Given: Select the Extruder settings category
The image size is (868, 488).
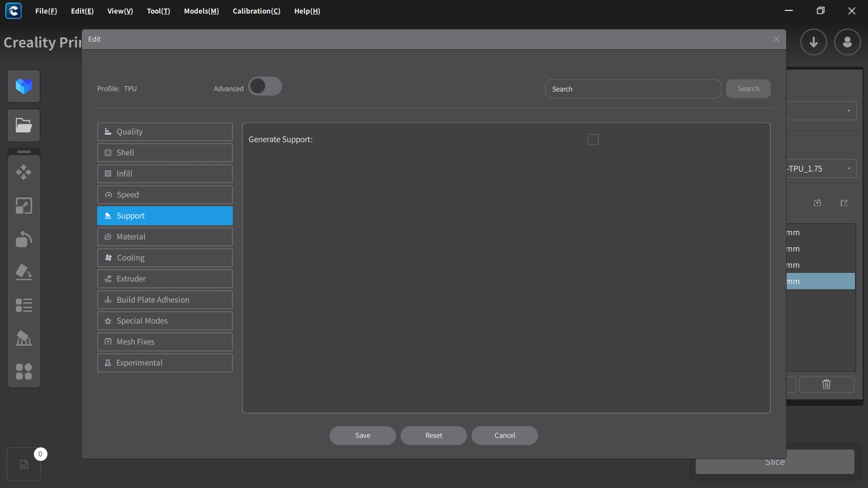Looking at the screenshot, I should pyautogui.click(x=165, y=279).
